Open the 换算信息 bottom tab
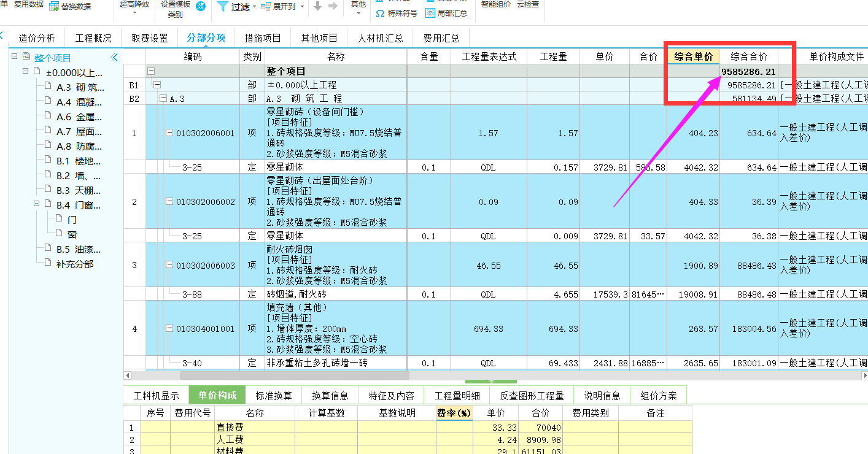This screenshot has width=868, height=454. pyautogui.click(x=330, y=396)
